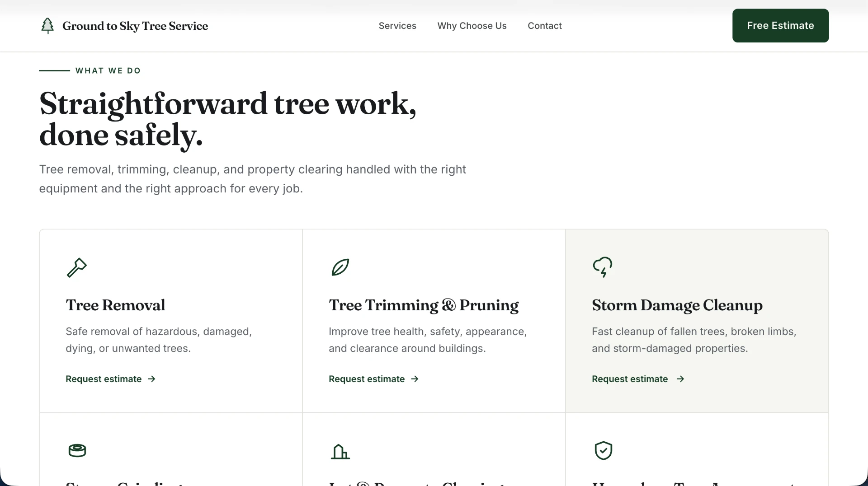Request estimate for Tree Removal
The image size is (868, 486).
(x=111, y=379)
